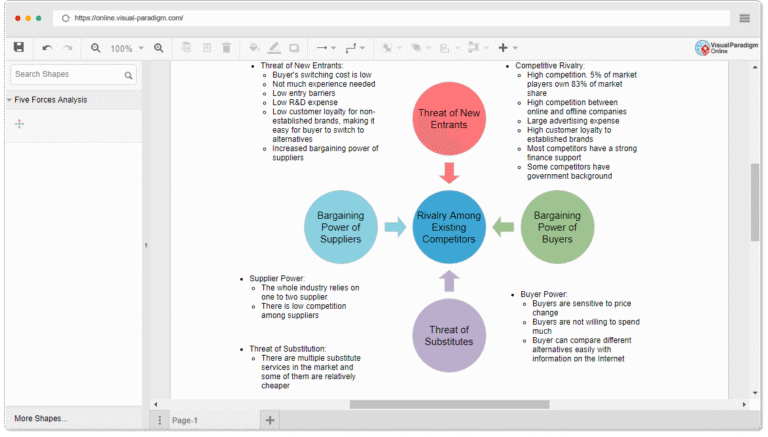Viewport: 768px width, 437px height.
Task: Undo the last action
Action: (47, 48)
